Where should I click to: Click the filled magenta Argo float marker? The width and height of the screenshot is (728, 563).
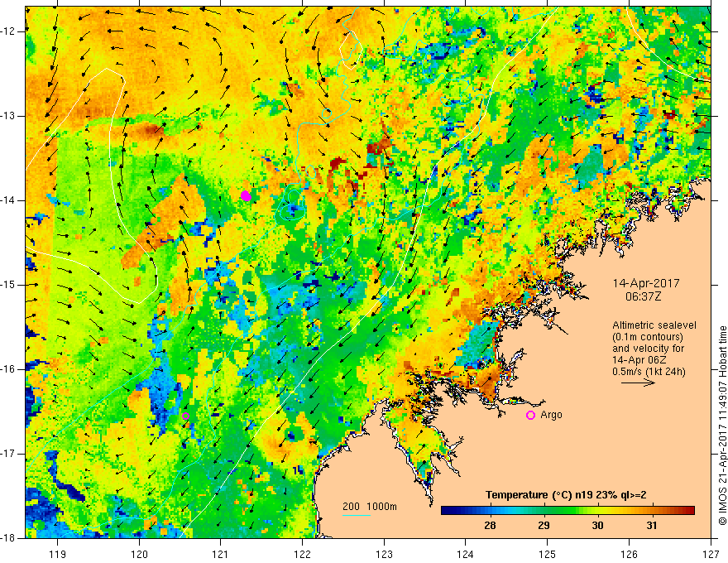[x=246, y=196]
